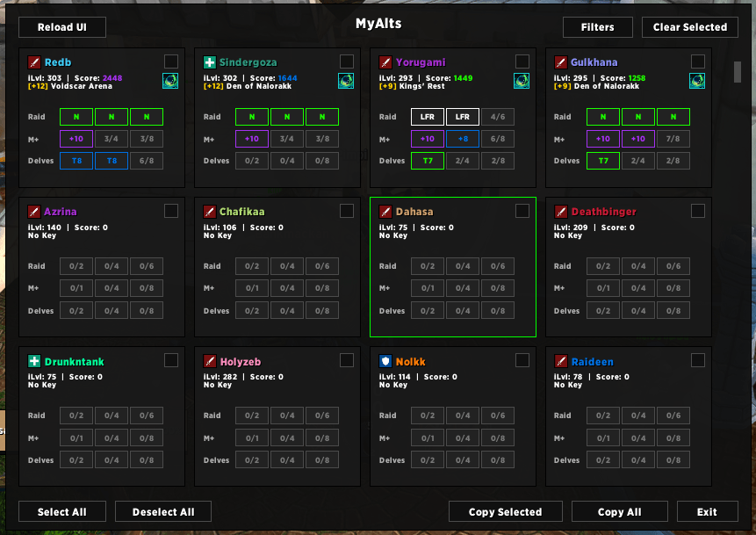756x535 pixels.
Task: Click Sindergoza's keystone icon
Action: [x=346, y=81]
